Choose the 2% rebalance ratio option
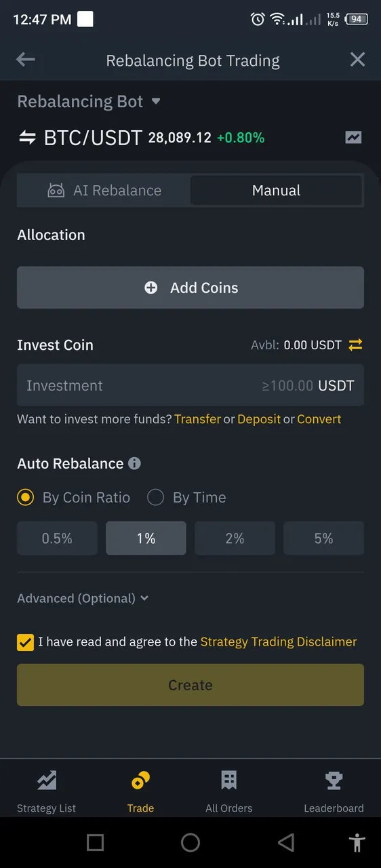This screenshot has width=381, height=868. [235, 538]
